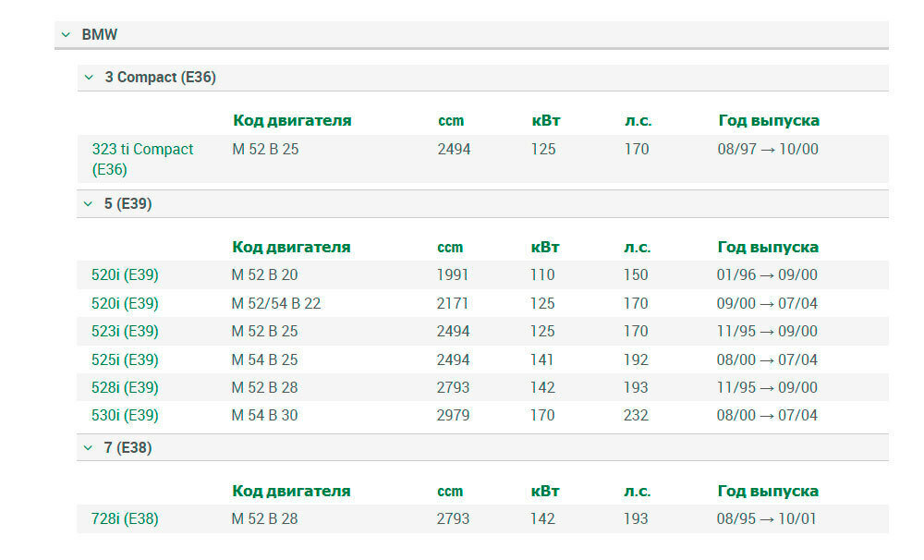Click the 5 (E39) group title
This screenshot has height=560, width=924.
(128, 204)
